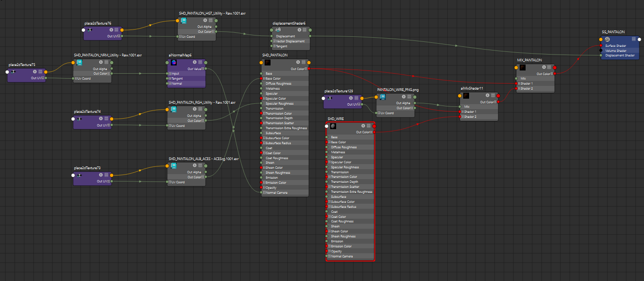Click the file icon on SHD_PANTALON_RGH_Utility node

click(174, 110)
